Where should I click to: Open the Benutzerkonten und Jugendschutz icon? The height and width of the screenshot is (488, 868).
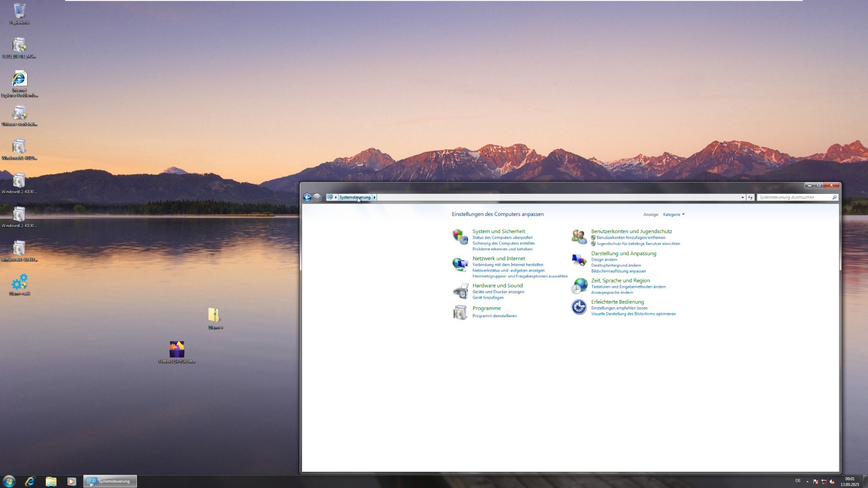[x=579, y=236]
